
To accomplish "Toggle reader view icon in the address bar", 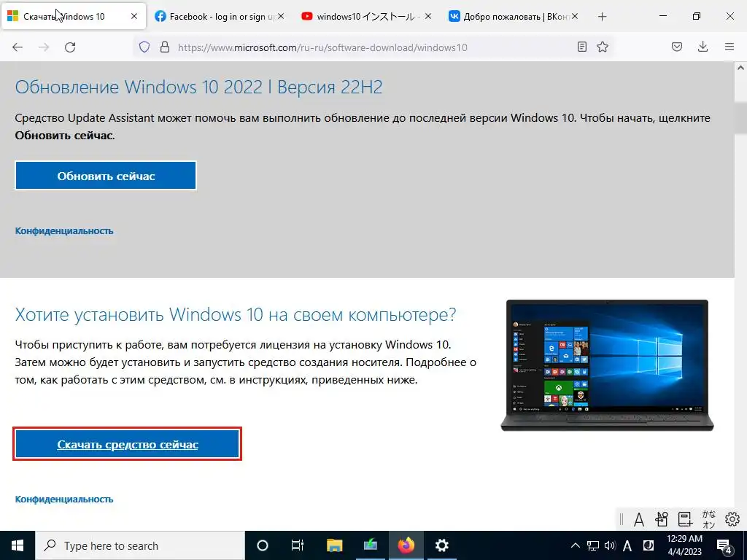I will coord(581,47).
